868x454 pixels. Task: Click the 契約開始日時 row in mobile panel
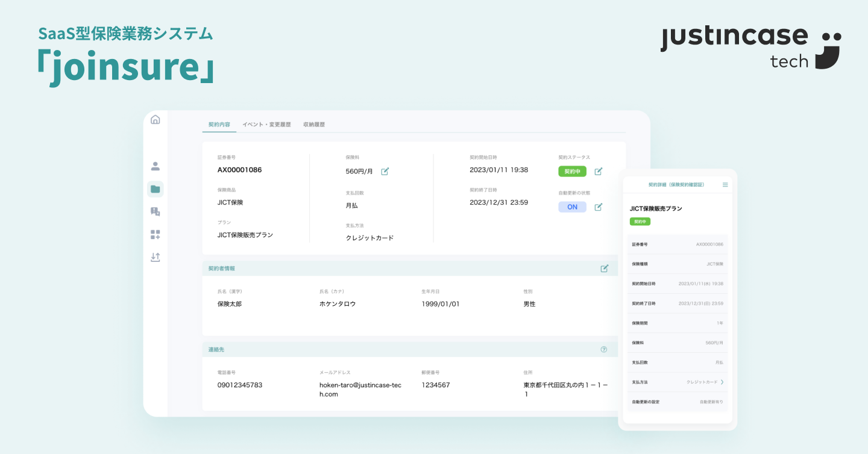click(x=678, y=284)
